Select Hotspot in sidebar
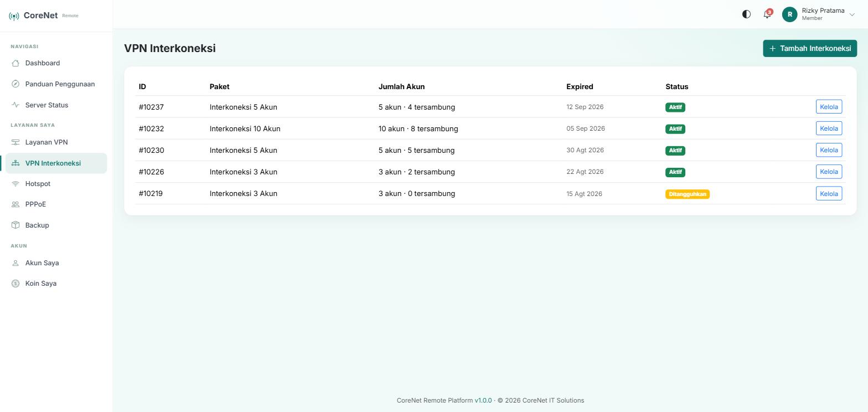The height and width of the screenshot is (412, 868). [x=56, y=184]
